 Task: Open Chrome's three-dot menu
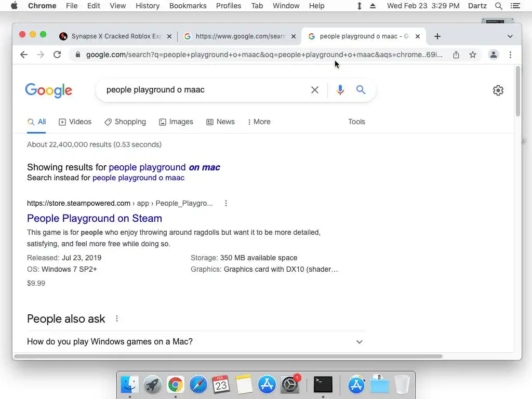[x=510, y=55]
